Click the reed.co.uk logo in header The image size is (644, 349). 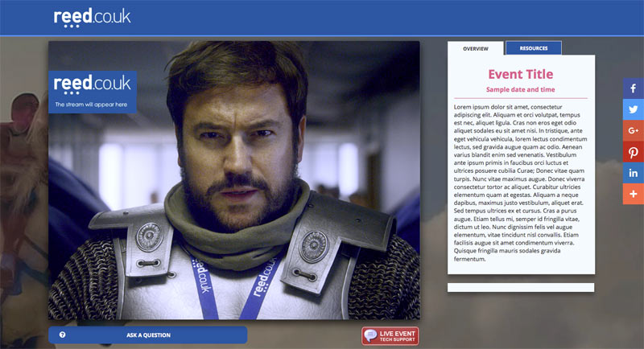pyautogui.click(x=92, y=18)
